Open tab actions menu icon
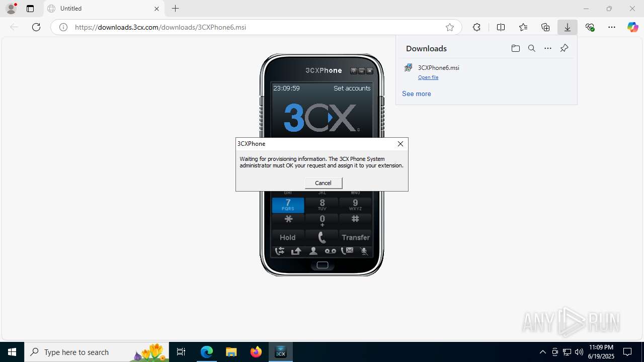This screenshot has width=644, height=362. (x=30, y=9)
